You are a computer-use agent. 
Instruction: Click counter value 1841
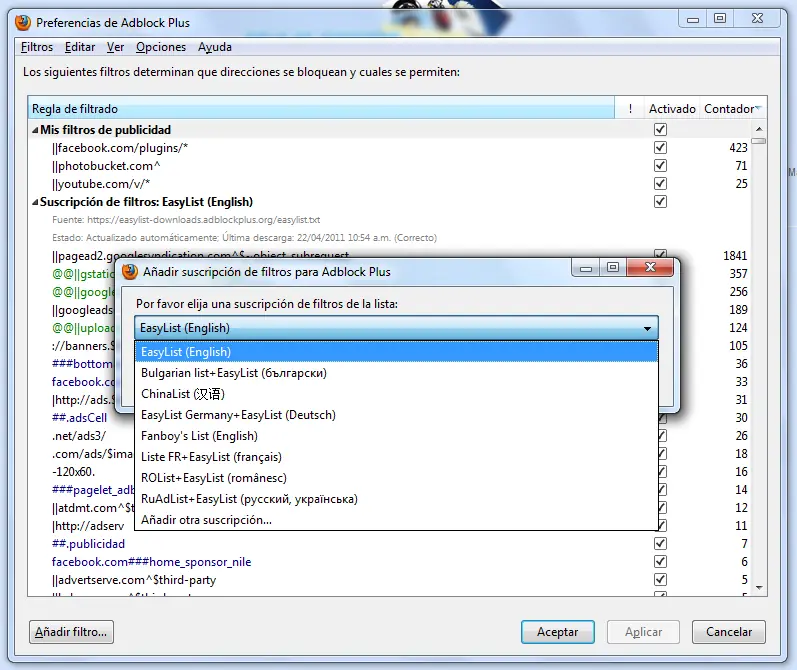[x=735, y=256]
